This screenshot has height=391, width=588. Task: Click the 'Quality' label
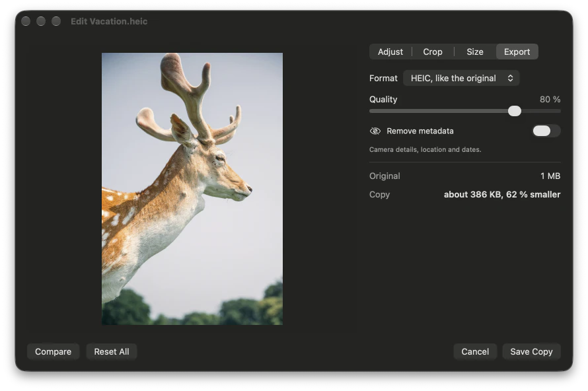(383, 99)
